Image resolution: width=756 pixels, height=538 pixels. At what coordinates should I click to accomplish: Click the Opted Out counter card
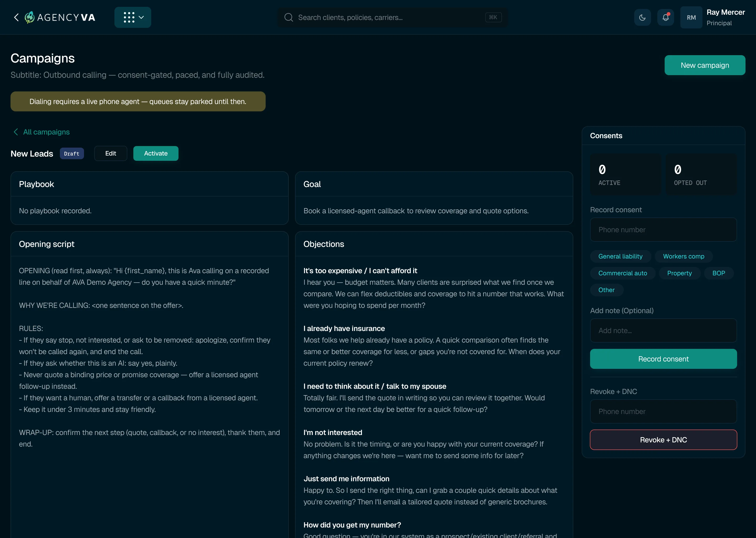click(x=701, y=174)
